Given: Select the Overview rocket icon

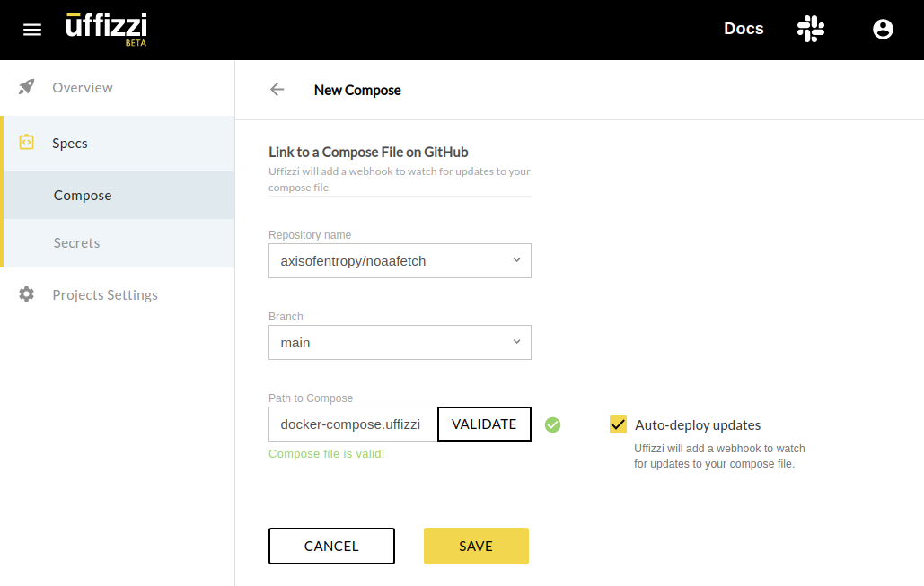Looking at the screenshot, I should (x=26, y=87).
